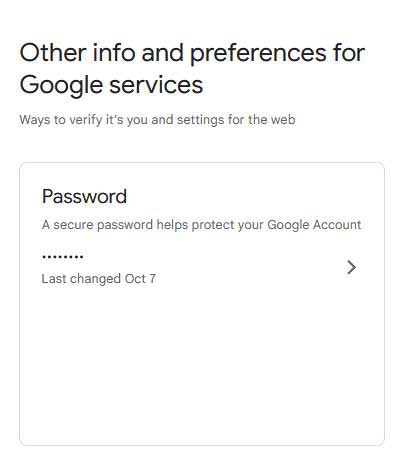Click the right chevron arrow in Password card
Screen dimensions: 393x463
tap(351, 267)
